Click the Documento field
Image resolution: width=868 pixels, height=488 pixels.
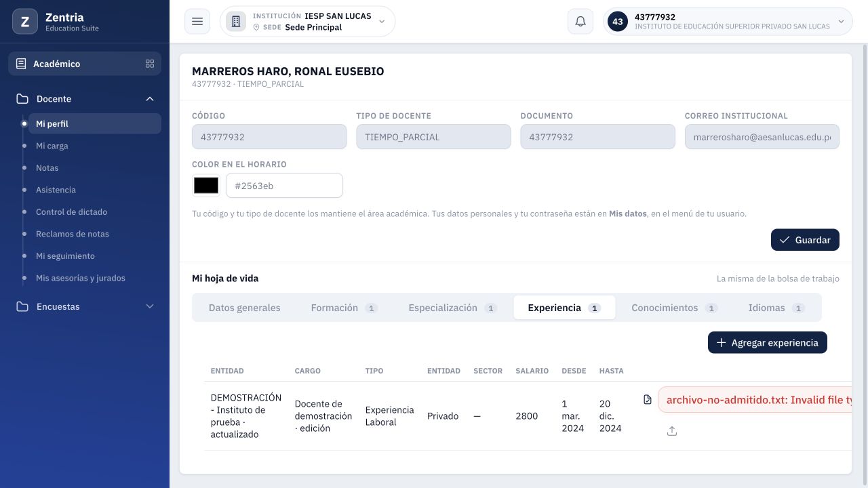[597, 137]
